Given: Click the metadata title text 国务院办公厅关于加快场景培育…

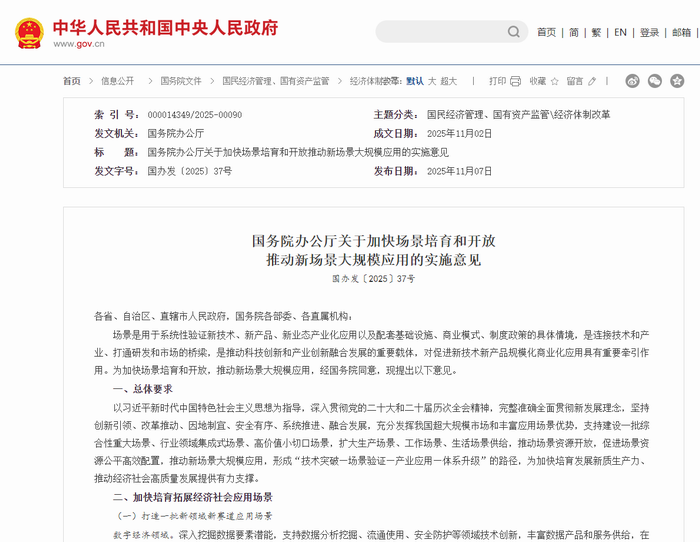Looking at the screenshot, I should point(298,152).
